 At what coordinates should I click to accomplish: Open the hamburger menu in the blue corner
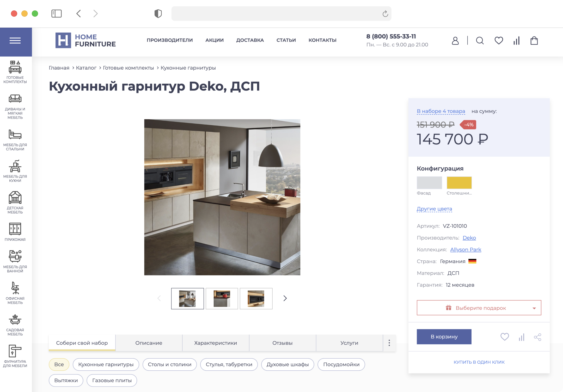15,41
